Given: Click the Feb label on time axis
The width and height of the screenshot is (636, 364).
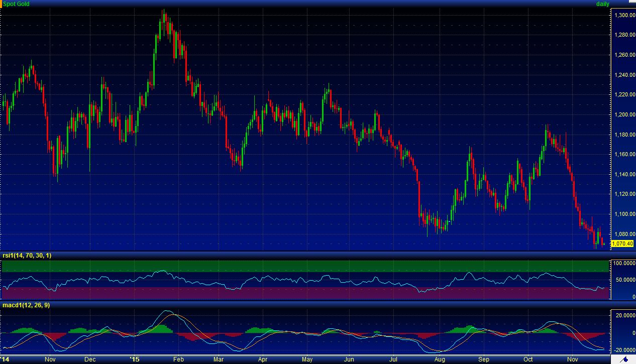Looking at the screenshot, I should [x=178, y=359].
